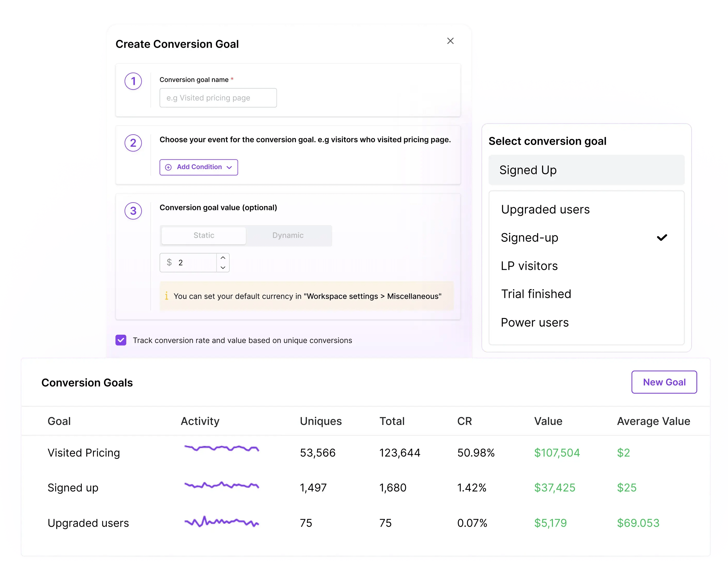Open the Signed Up goal selector
This screenshot has height=587, width=728.
click(x=586, y=170)
